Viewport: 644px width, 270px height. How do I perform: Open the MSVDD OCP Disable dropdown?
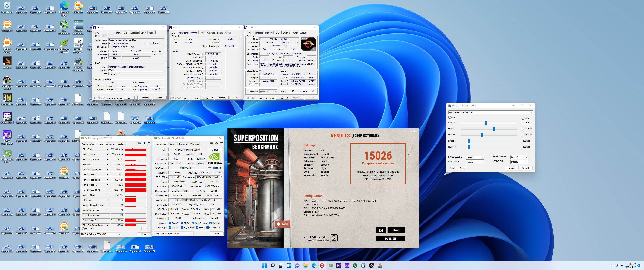point(519,162)
